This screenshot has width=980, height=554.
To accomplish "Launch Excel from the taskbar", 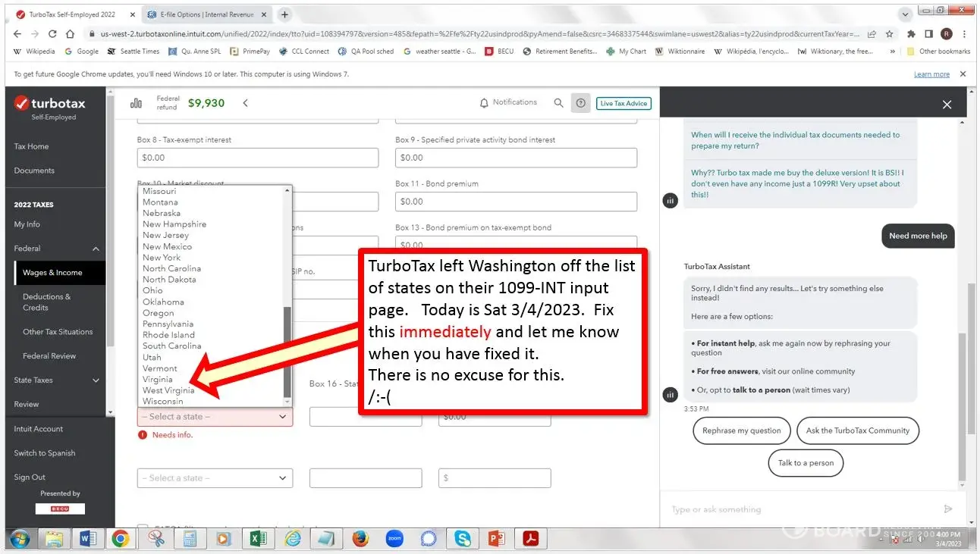I will coord(259,539).
